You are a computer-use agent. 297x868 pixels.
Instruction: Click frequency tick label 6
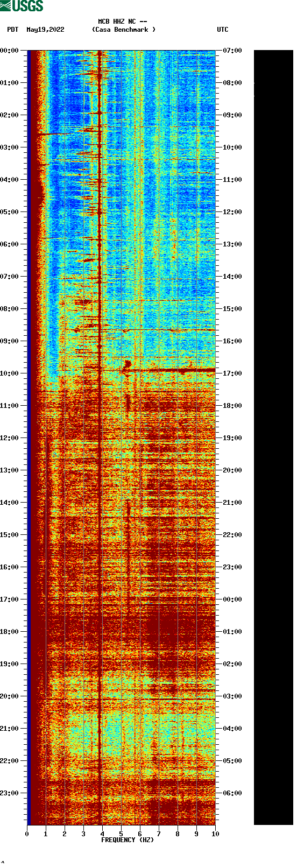pyautogui.click(x=140, y=834)
